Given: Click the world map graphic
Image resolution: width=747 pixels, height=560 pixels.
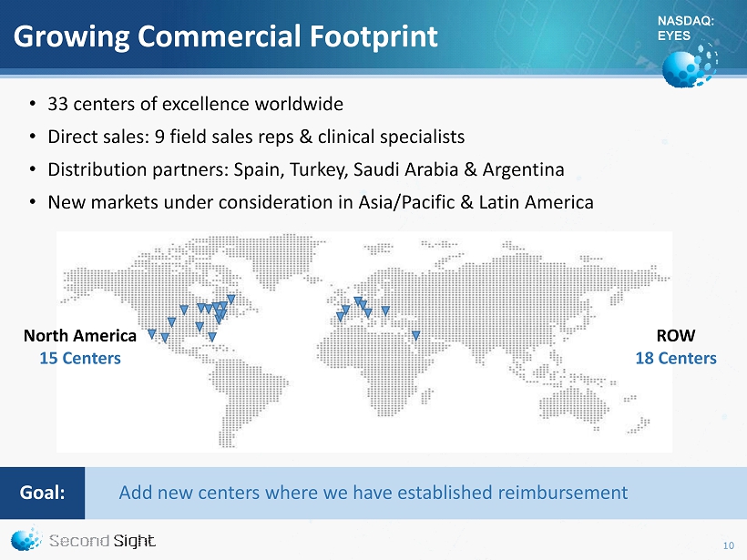Looking at the screenshot, I should click(x=364, y=341).
